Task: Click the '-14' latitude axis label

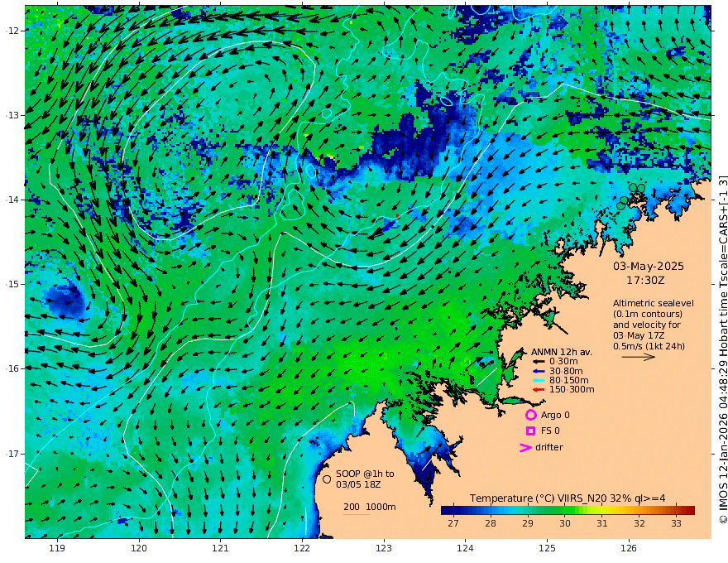Action: (x=12, y=200)
